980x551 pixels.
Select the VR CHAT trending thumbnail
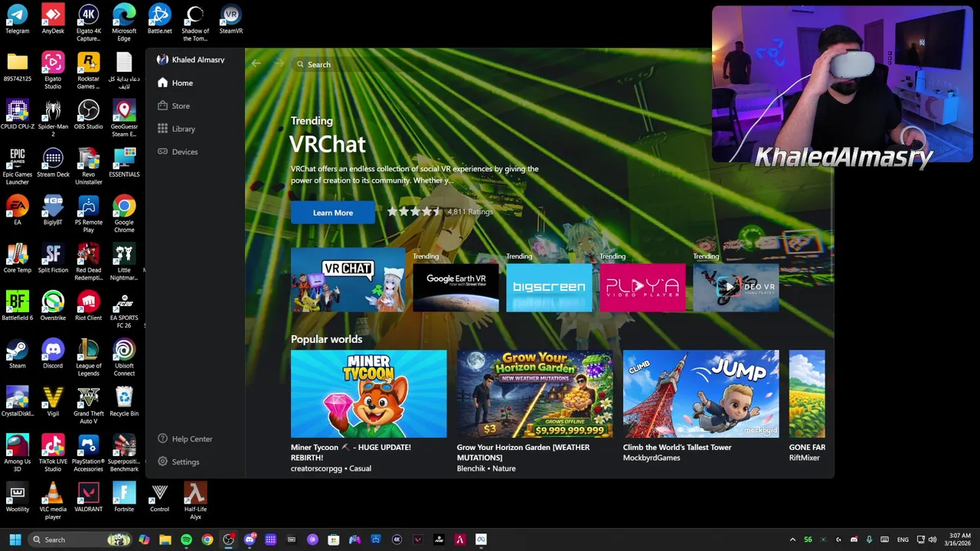click(348, 280)
